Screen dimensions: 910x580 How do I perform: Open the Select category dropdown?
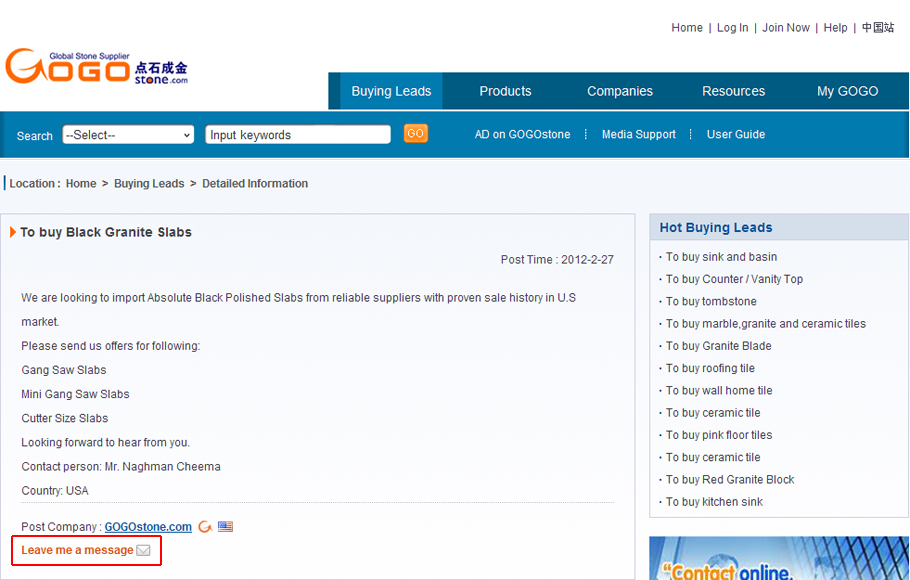(x=128, y=135)
